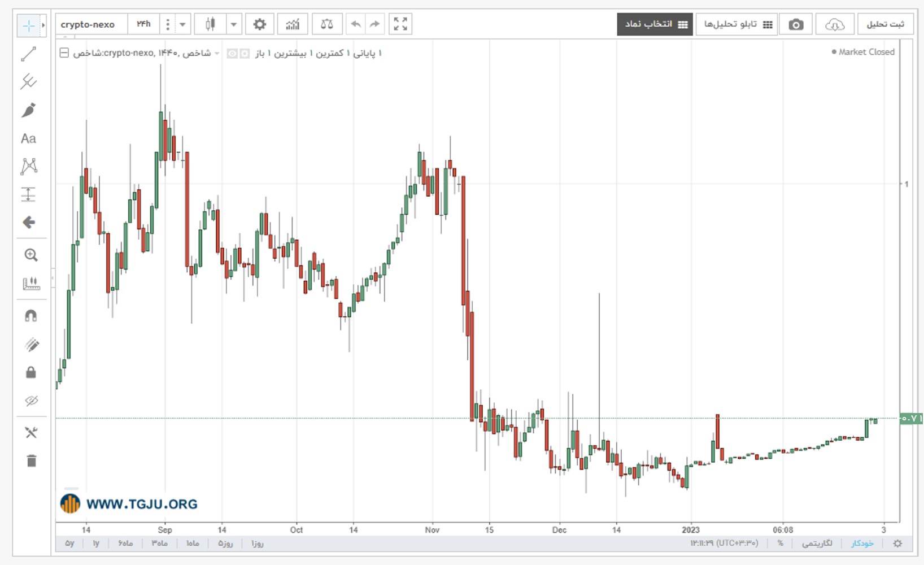Click the cloud save icon
Viewport: 924px width, 565px height.
pyautogui.click(x=834, y=24)
